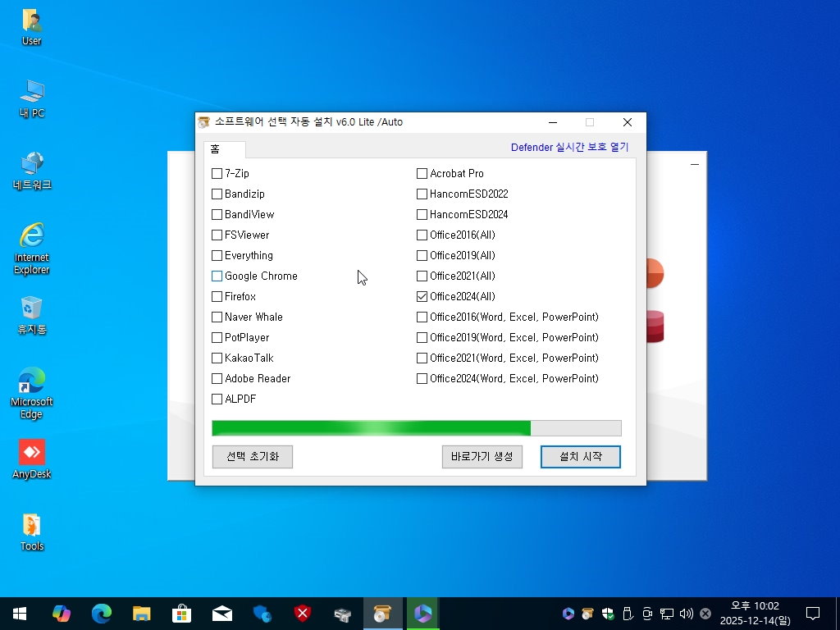Open Copilot from the taskbar
Viewport: 840px width, 630px height.
pyautogui.click(x=61, y=614)
